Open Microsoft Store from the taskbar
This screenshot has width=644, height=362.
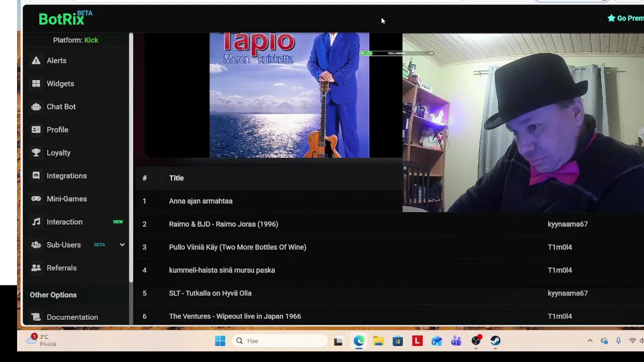coord(398,341)
